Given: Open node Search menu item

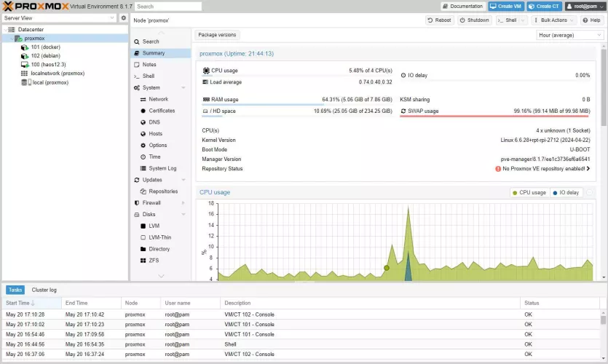Looking at the screenshot, I should tap(160, 41).
